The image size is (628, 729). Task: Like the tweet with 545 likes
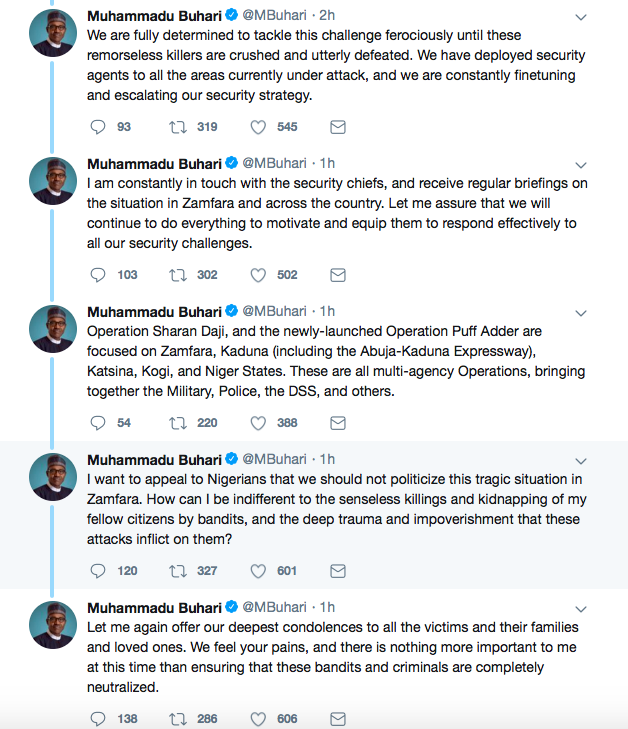258,127
